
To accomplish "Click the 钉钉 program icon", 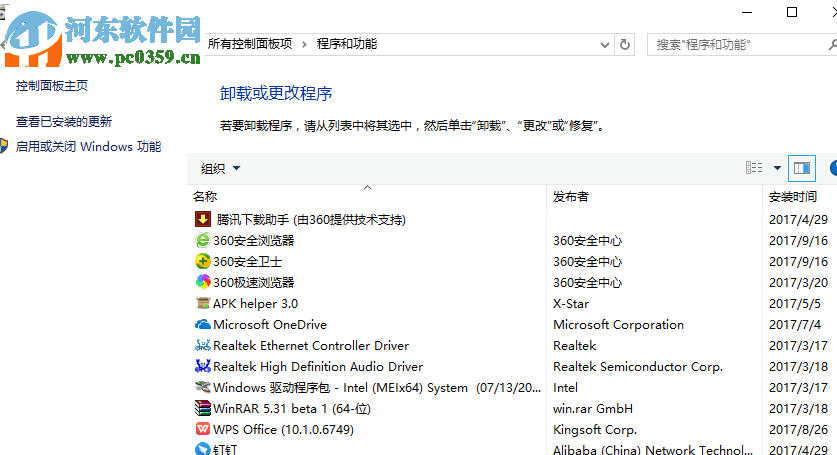I will point(202,449).
